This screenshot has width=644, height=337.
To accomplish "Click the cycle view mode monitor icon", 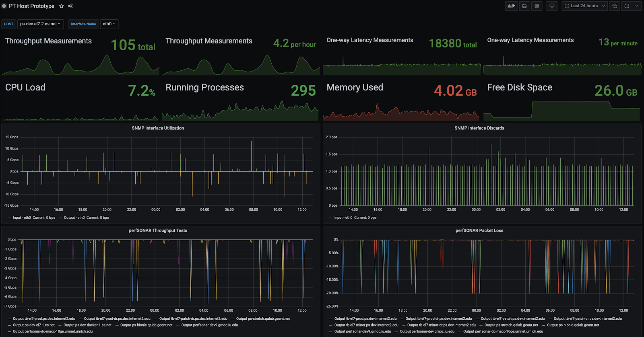I will pyautogui.click(x=552, y=6).
